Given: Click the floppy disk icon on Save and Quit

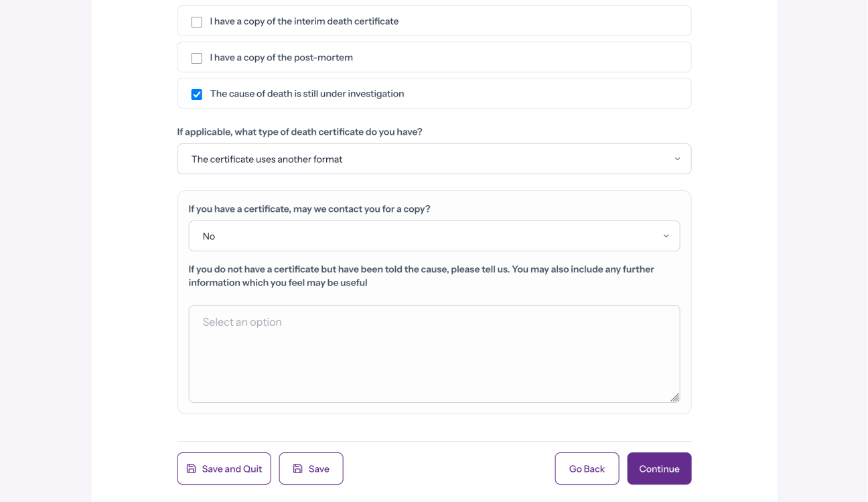Looking at the screenshot, I should pyautogui.click(x=192, y=468).
